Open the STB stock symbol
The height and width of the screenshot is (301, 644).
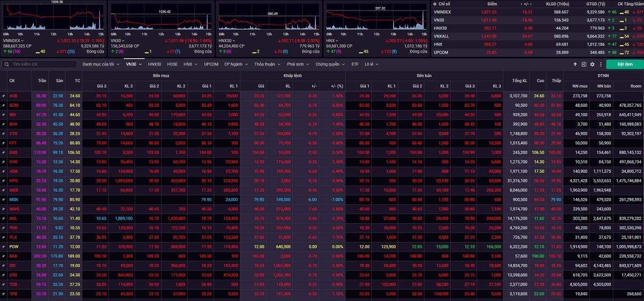point(13,275)
